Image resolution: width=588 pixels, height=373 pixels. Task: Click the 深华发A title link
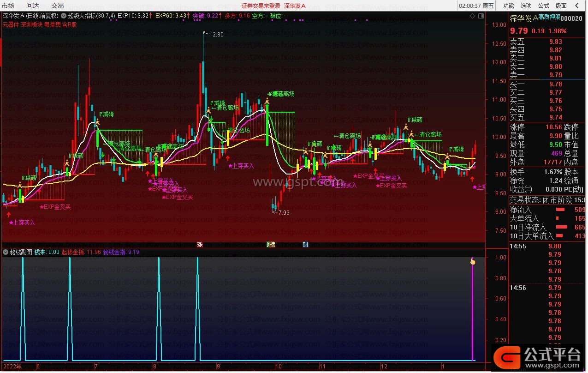point(295,6)
